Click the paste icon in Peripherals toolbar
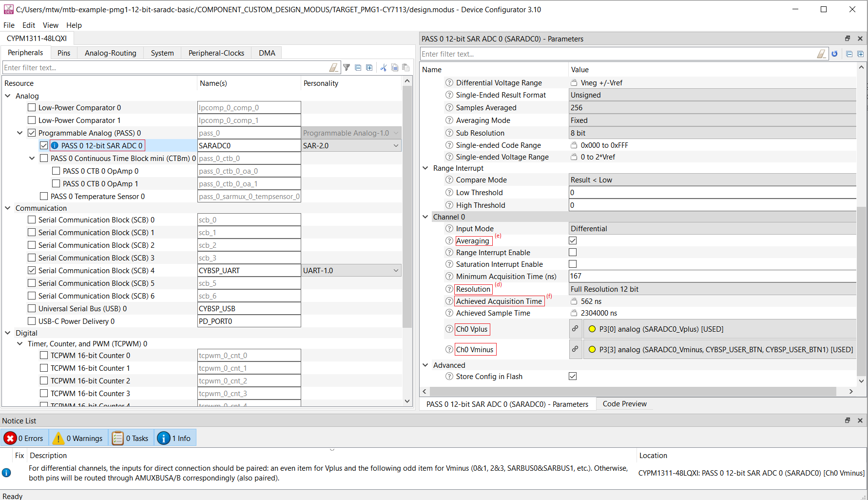The width and height of the screenshot is (868, 500). 405,68
